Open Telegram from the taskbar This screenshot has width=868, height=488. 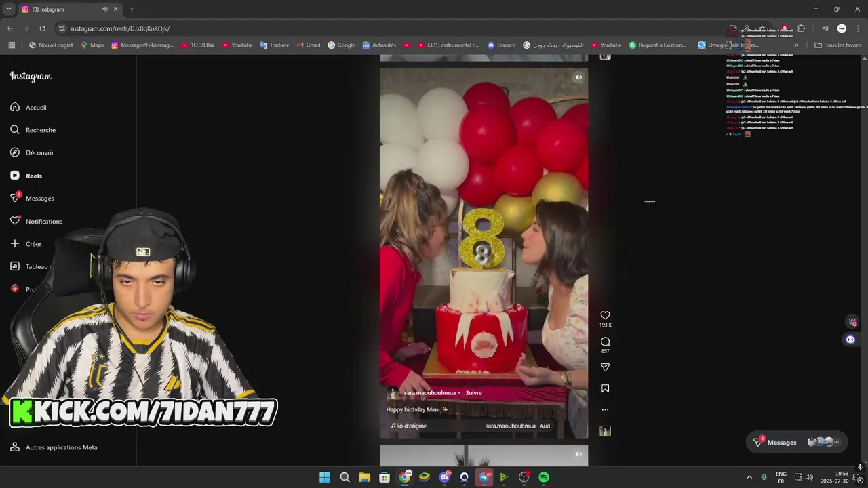(484, 477)
